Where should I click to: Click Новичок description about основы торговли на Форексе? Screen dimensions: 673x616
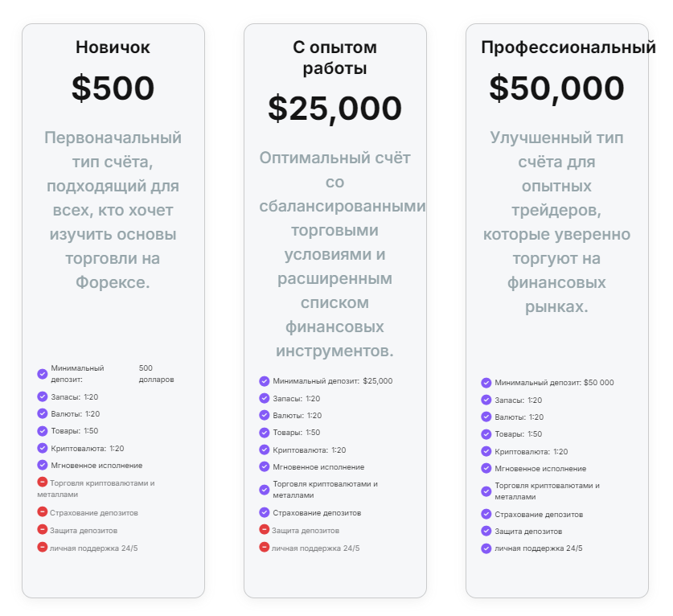click(x=113, y=211)
